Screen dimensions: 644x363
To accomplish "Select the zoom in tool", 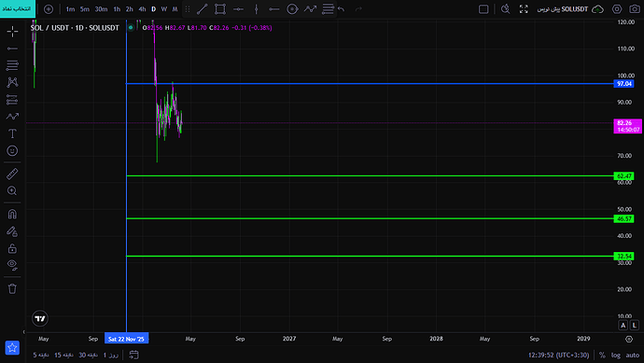I will [12, 191].
